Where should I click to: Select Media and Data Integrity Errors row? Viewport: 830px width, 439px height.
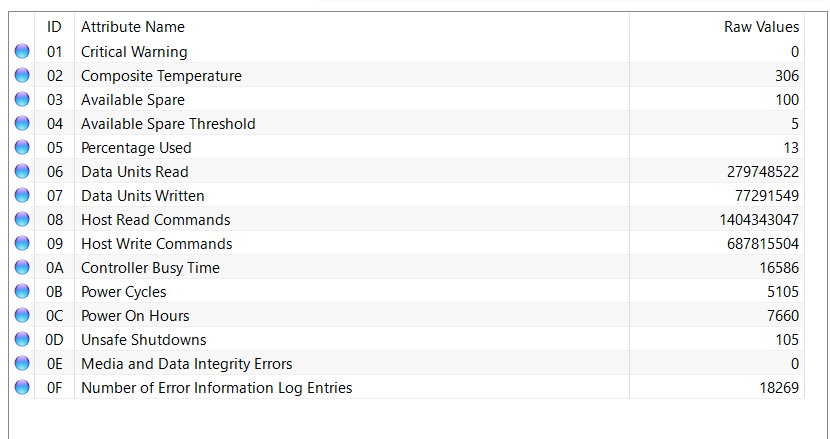(407, 363)
